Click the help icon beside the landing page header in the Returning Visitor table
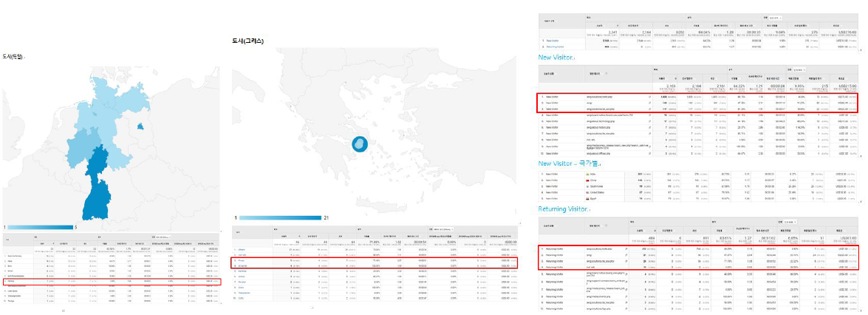868x315 pixels. tap(606, 225)
